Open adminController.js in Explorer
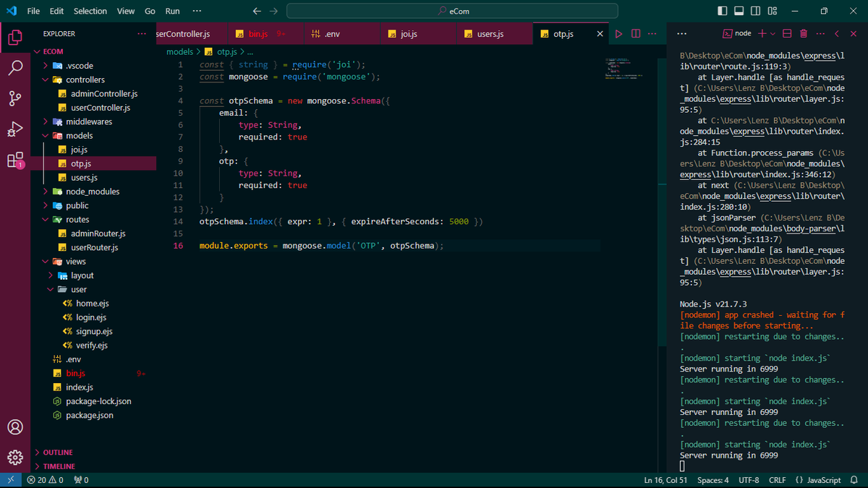 pos(103,94)
